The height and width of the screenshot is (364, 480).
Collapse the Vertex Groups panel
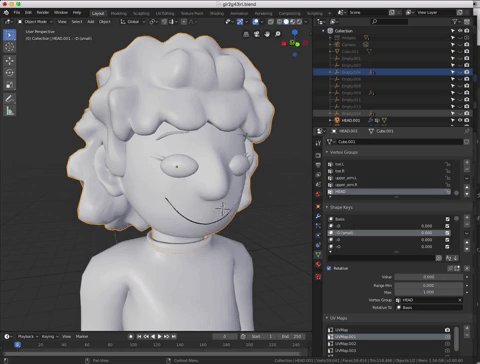coord(327,152)
